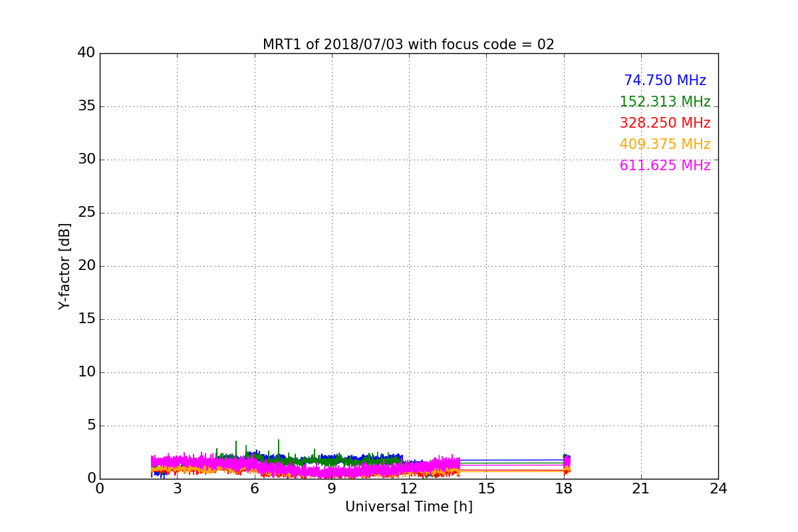Image resolution: width=798 pixels, height=532 pixels.
Task: Click the x-axis tick label '18'
Action: [564, 489]
